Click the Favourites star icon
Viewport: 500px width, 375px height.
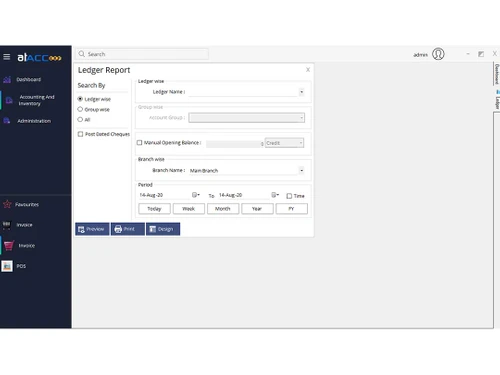tap(7, 204)
